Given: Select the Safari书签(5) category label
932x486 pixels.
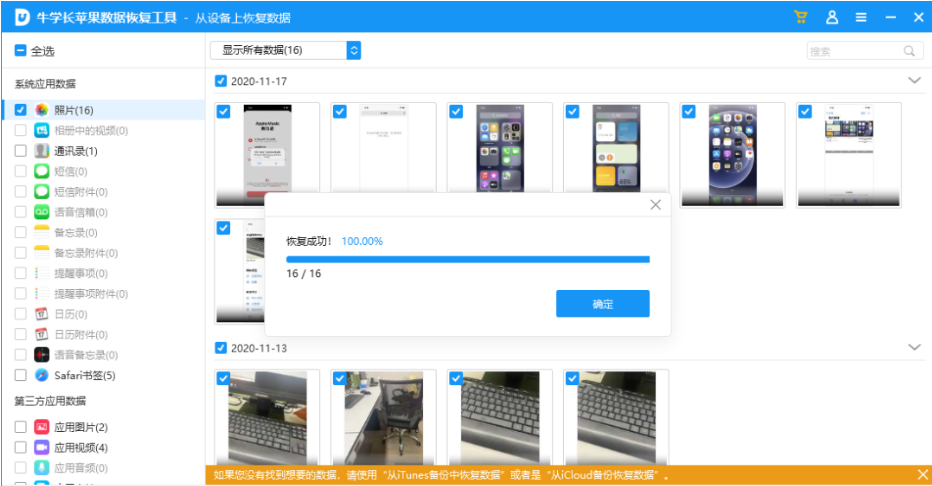Looking at the screenshot, I should (84, 375).
